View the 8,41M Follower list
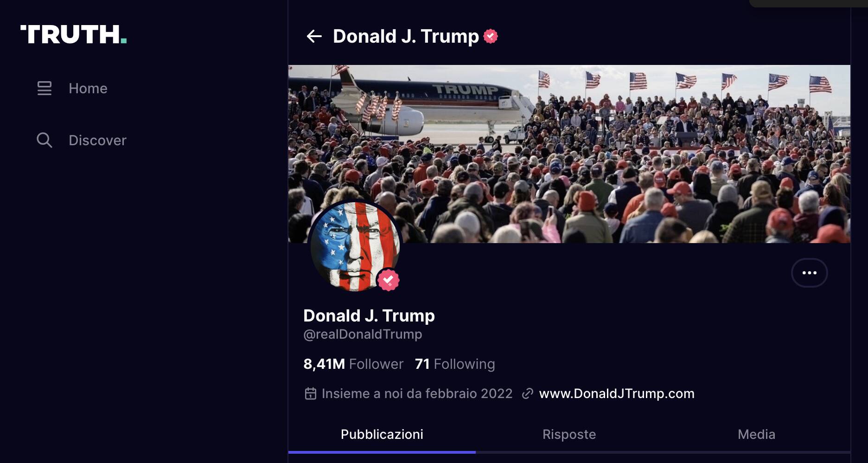Image resolution: width=868 pixels, height=463 pixels. tap(353, 364)
